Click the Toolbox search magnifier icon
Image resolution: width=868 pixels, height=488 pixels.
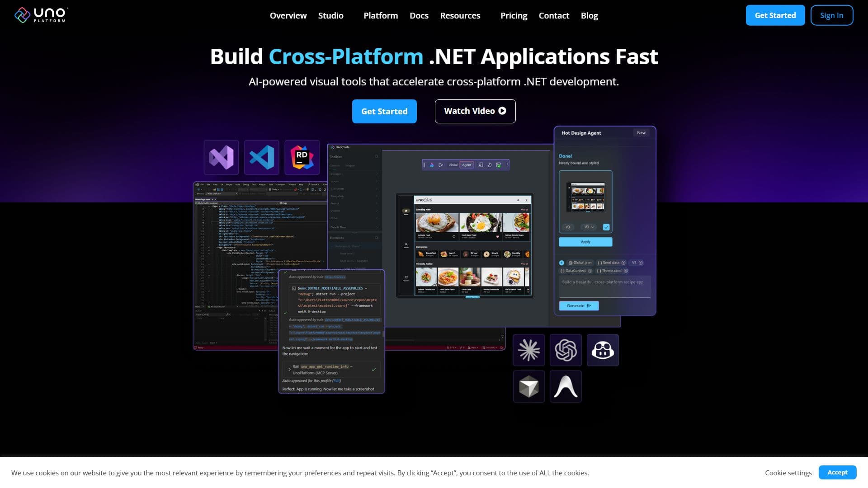click(x=376, y=157)
